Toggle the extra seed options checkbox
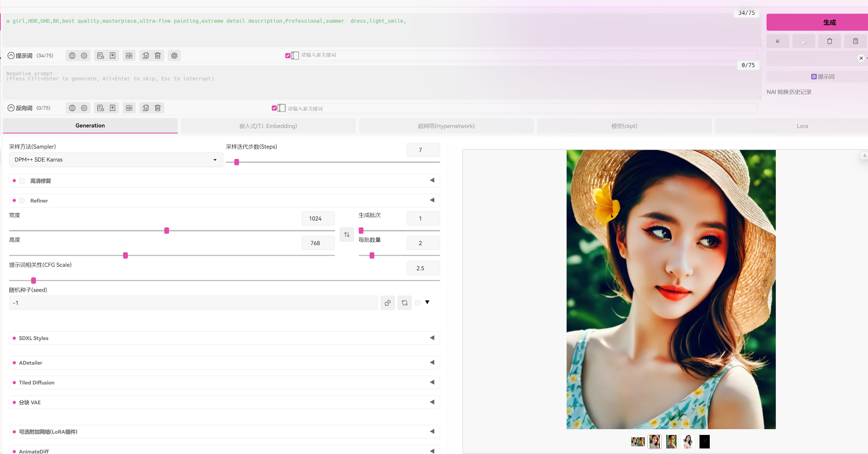Viewport: 868px width, 454px height. pyautogui.click(x=417, y=303)
